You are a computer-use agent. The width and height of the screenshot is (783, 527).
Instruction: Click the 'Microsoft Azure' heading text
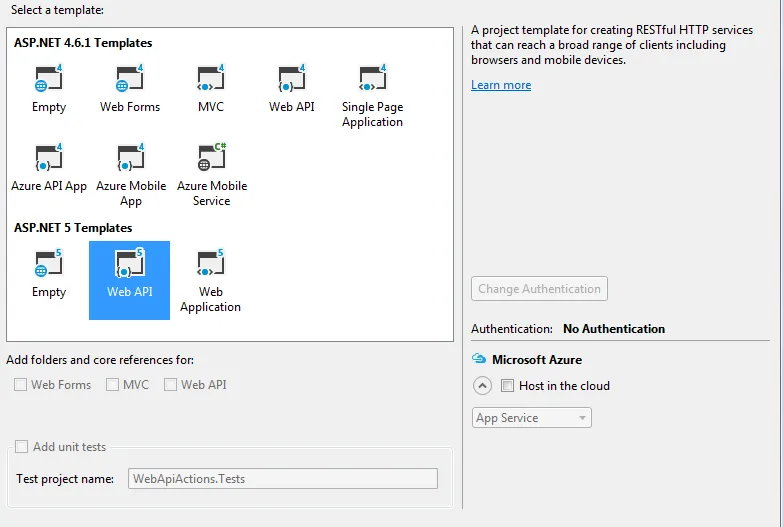537,360
